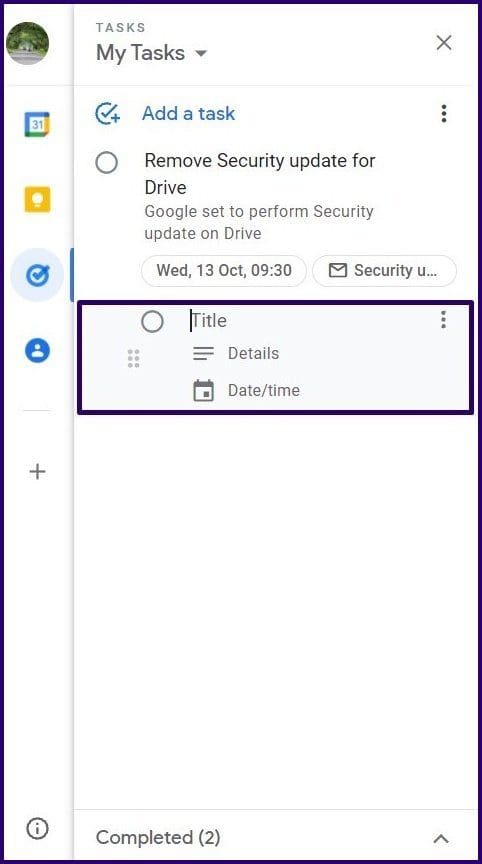Open task list options three-dot menu
Screen dimensions: 482x864
(x=444, y=114)
